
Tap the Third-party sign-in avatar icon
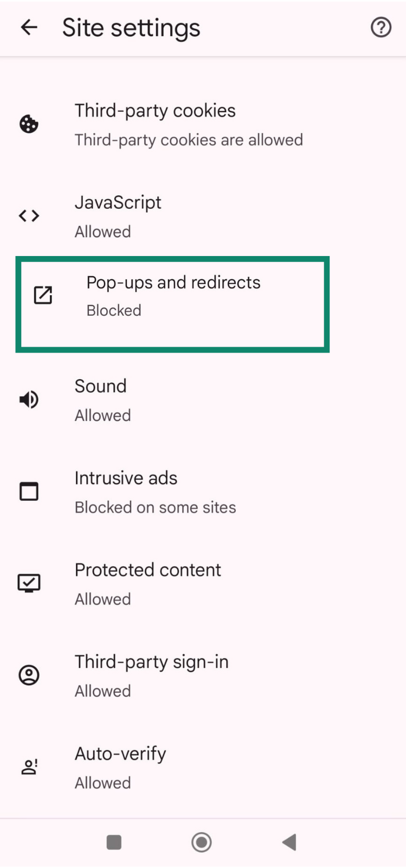(29, 675)
